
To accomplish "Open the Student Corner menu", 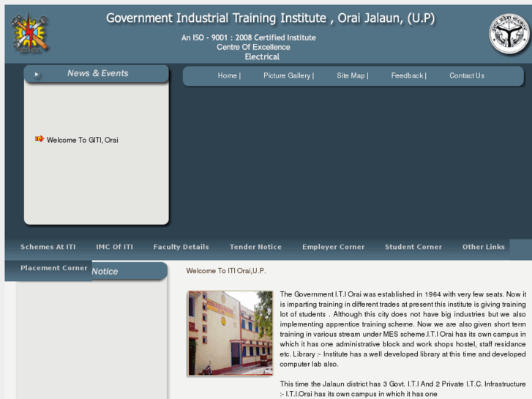I will coord(413,247).
